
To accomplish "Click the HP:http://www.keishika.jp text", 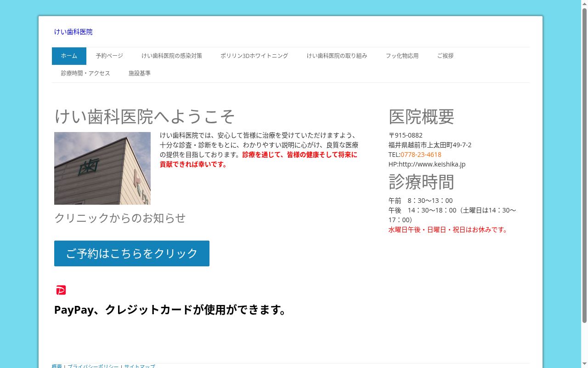I will 427,164.
